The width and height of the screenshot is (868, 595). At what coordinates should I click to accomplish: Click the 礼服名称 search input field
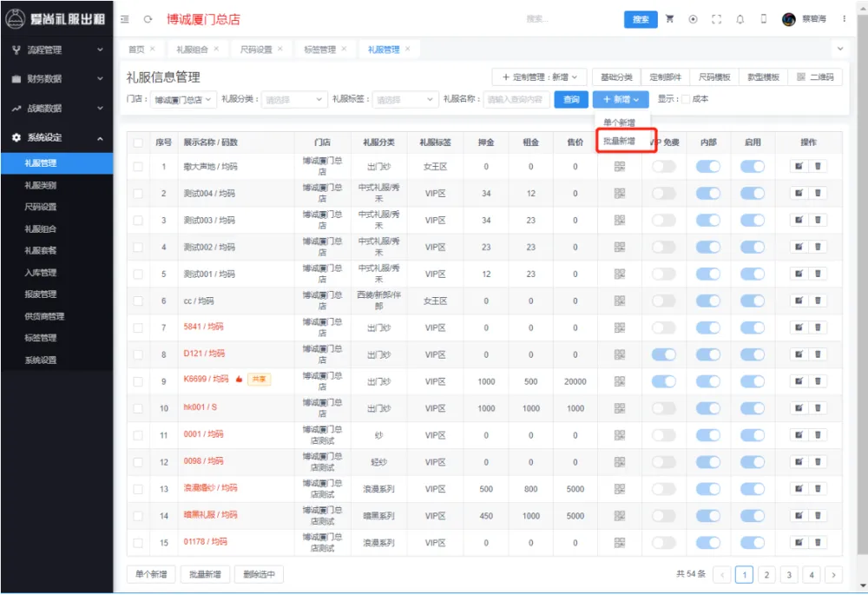pyautogui.click(x=516, y=100)
